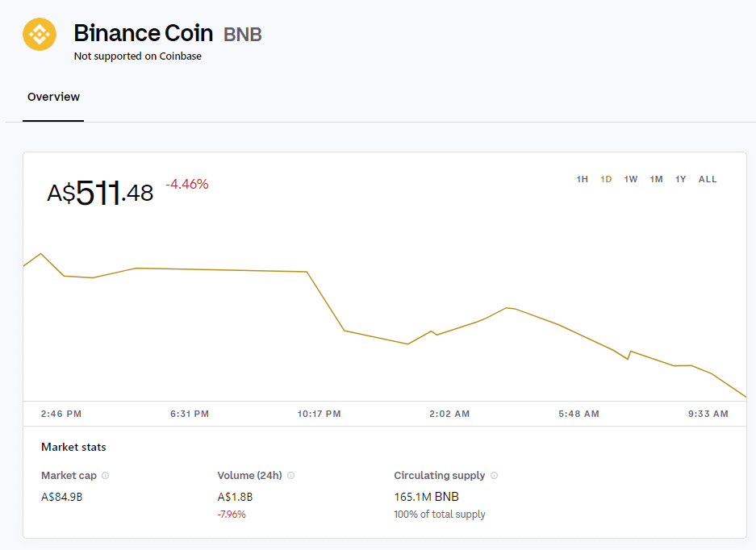Select the 1H chart range
This screenshot has height=550, width=756.
582,179
